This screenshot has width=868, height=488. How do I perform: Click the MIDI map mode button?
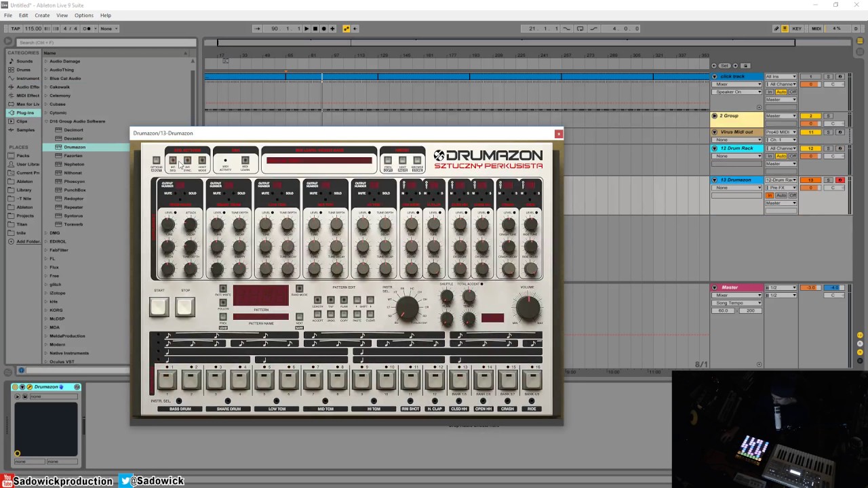click(816, 28)
